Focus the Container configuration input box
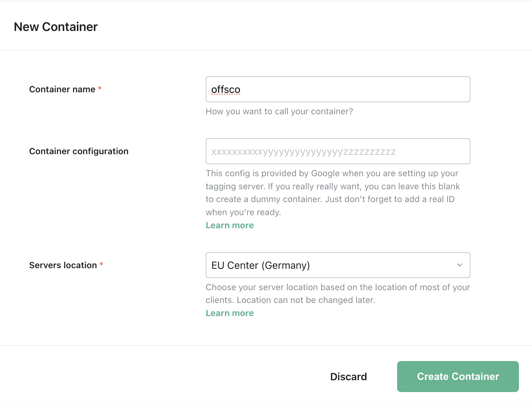Screen dimensions: 532x408 pos(338,151)
